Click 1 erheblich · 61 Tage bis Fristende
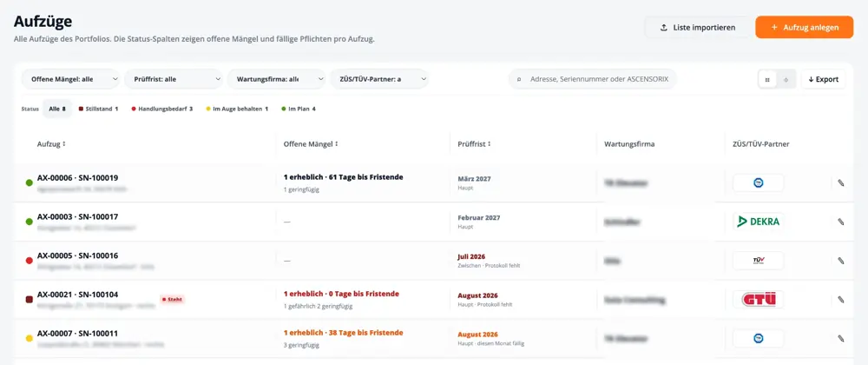Screen dimensions: 868x365 tap(343, 177)
